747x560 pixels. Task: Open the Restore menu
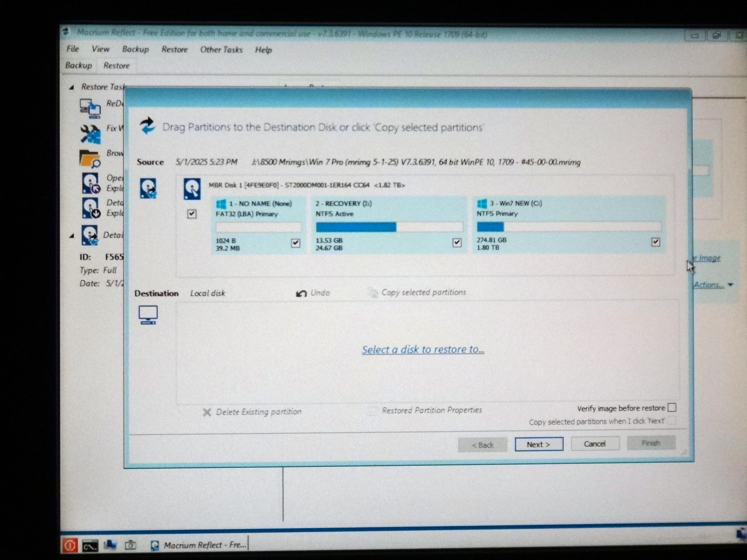coord(174,50)
